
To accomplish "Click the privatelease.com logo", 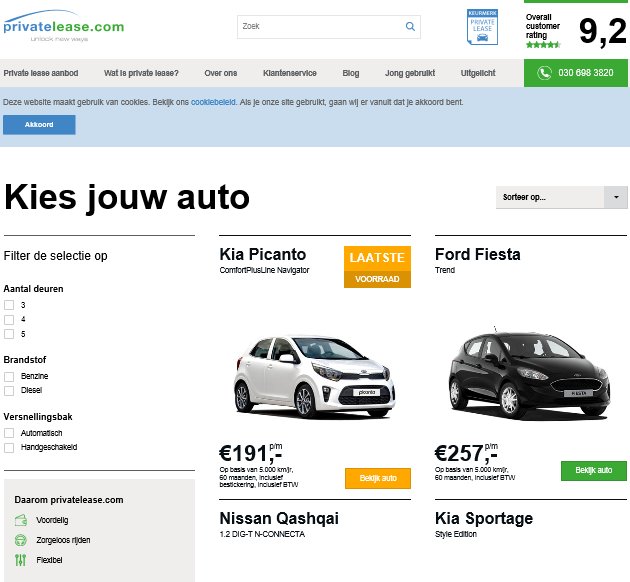I will pos(64,26).
